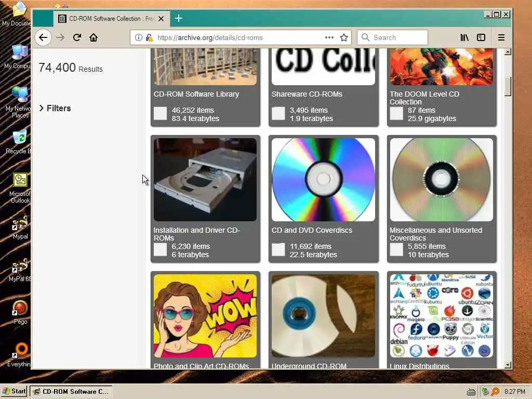The height and width of the screenshot is (399, 532).
Task: Click the vertical scrollbar thumb
Action: (x=508, y=87)
